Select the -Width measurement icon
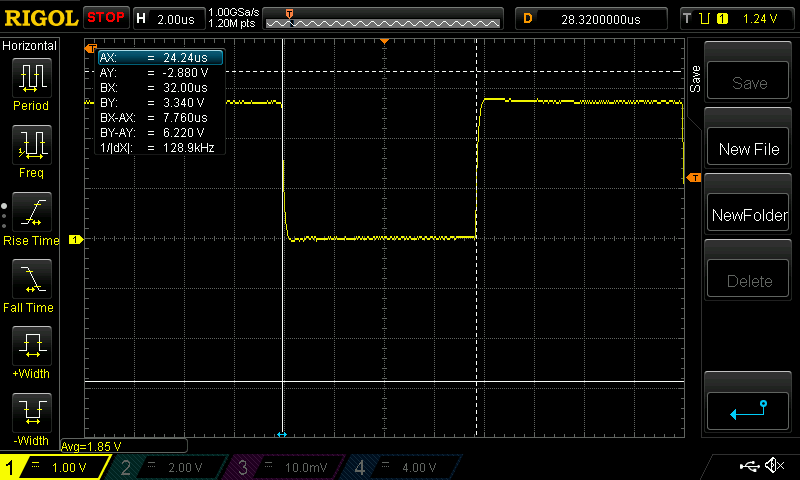The image size is (800, 480). coord(30,413)
